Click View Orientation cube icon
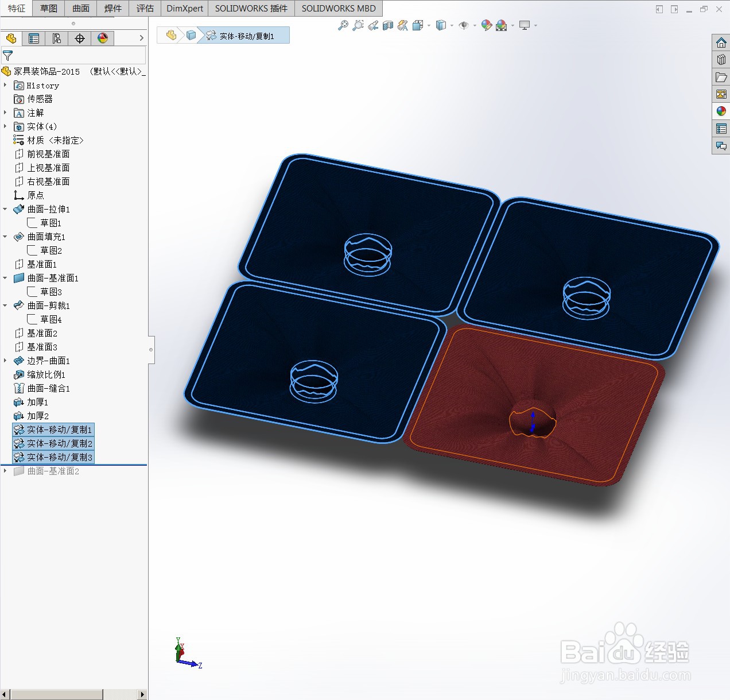The image size is (730, 700). (418, 25)
